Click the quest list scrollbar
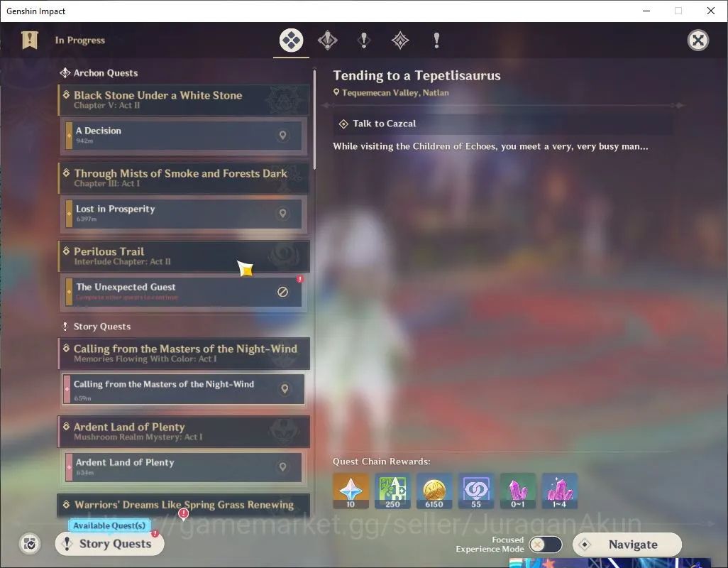Screen dimensions: 728x568 (314, 120)
